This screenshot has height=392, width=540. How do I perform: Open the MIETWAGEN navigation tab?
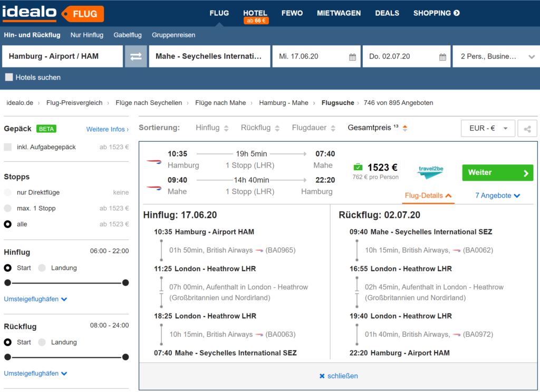pyautogui.click(x=339, y=13)
